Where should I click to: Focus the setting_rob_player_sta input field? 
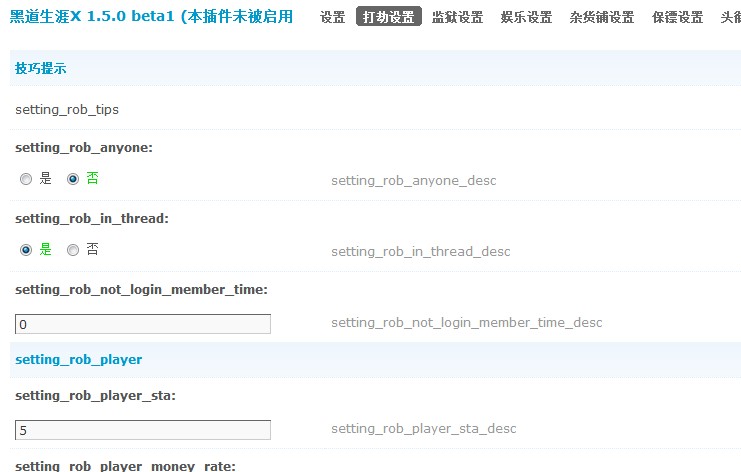pyautogui.click(x=143, y=430)
